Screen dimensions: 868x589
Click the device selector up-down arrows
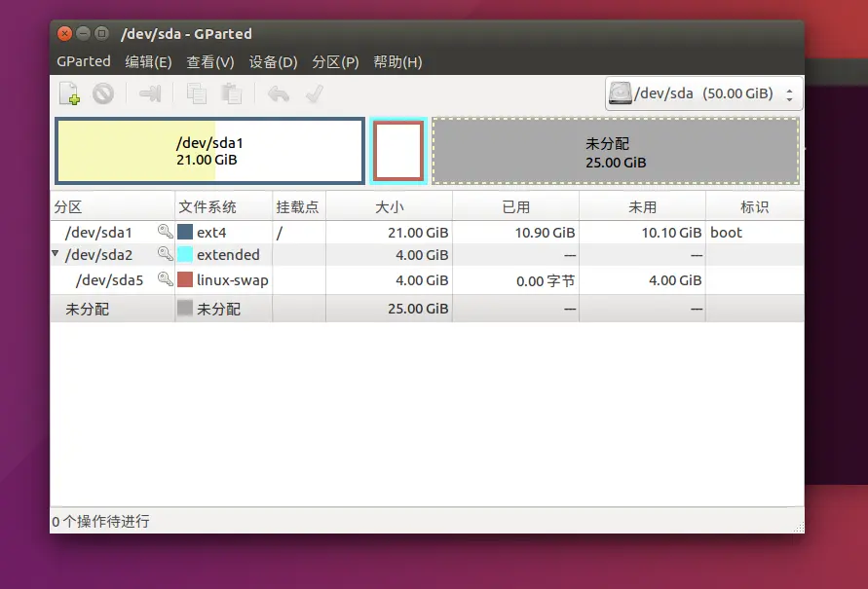[789, 94]
